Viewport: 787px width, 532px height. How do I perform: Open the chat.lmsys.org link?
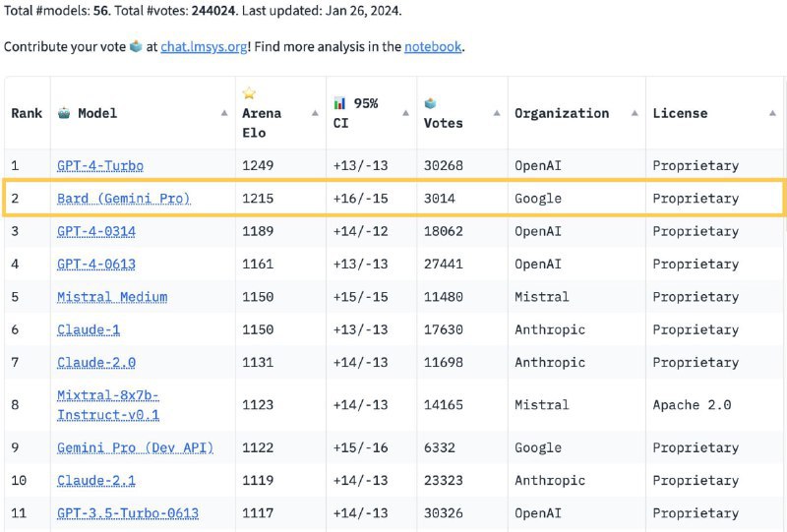pyautogui.click(x=204, y=46)
